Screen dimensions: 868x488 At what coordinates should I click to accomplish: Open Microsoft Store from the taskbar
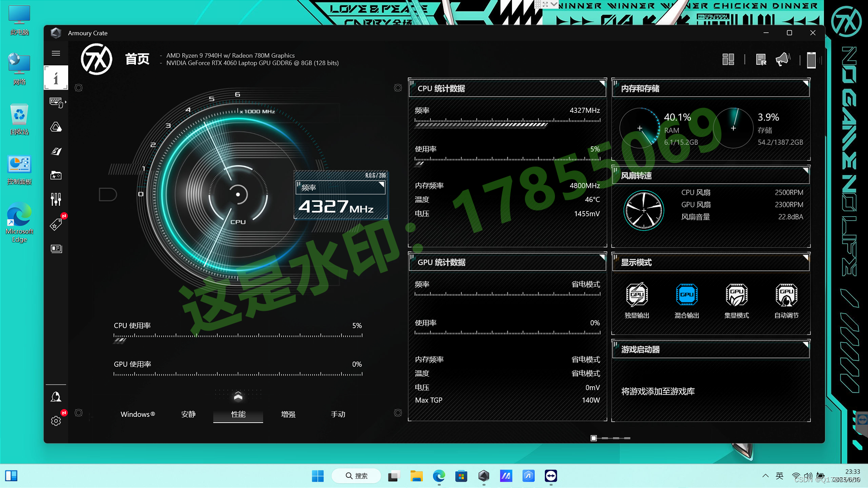[461, 476]
